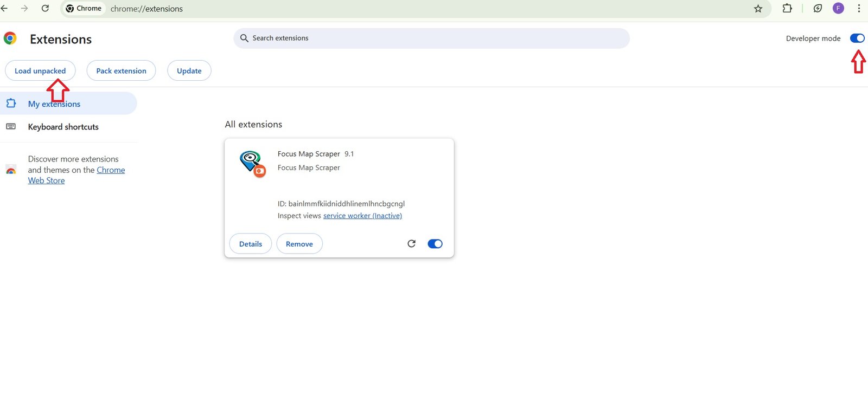Remove the Focus Map Scraper extension
The width and height of the screenshot is (868, 401).
click(299, 244)
